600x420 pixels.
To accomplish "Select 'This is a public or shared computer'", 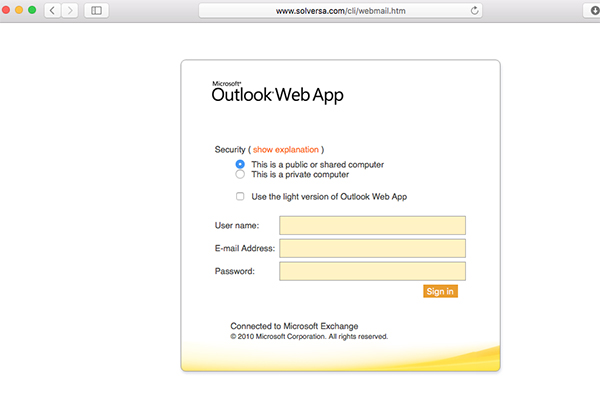I will (240, 164).
